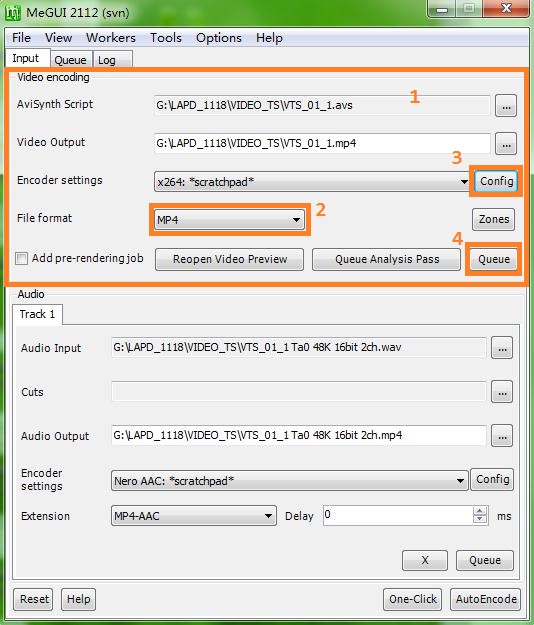Viewport: 534px width, 625px height.
Task: Open the Tools menu
Action: click(166, 38)
